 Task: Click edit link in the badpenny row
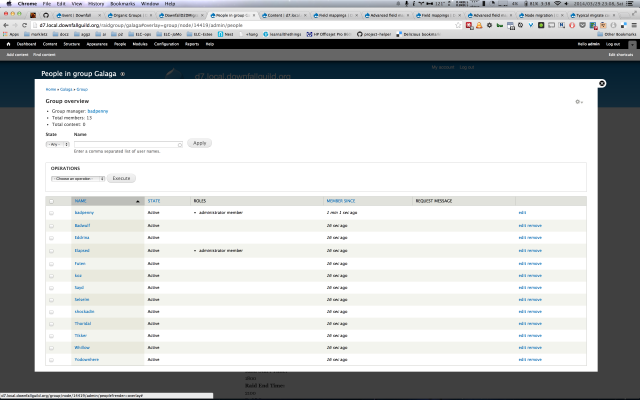pos(522,213)
